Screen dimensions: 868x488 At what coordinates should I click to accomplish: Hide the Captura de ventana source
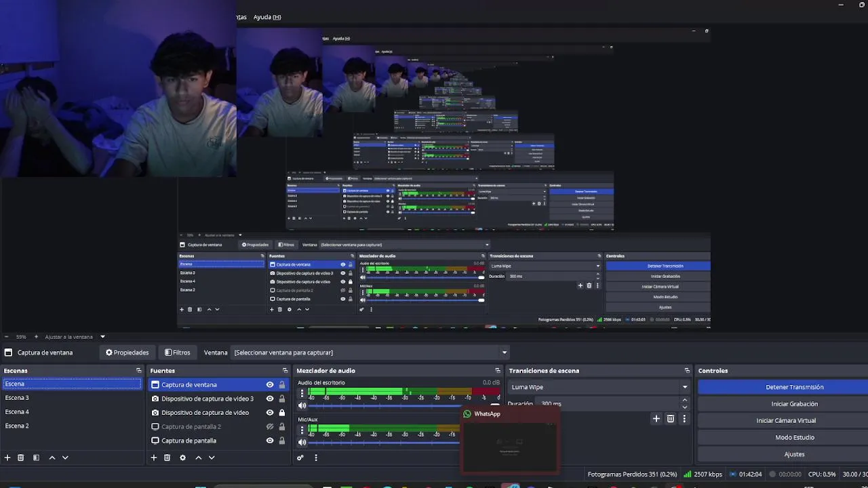pos(270,385)
